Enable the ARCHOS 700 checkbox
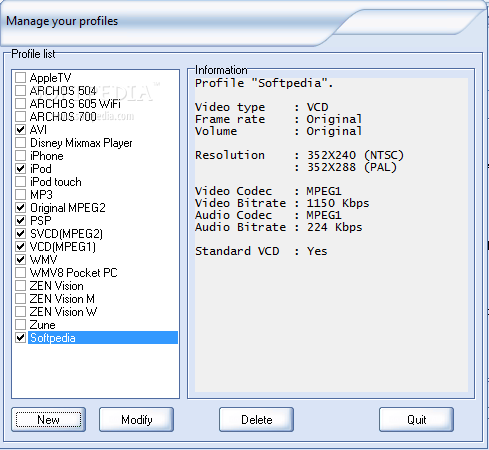Screen dimensions: 489x450 (21, 116)
